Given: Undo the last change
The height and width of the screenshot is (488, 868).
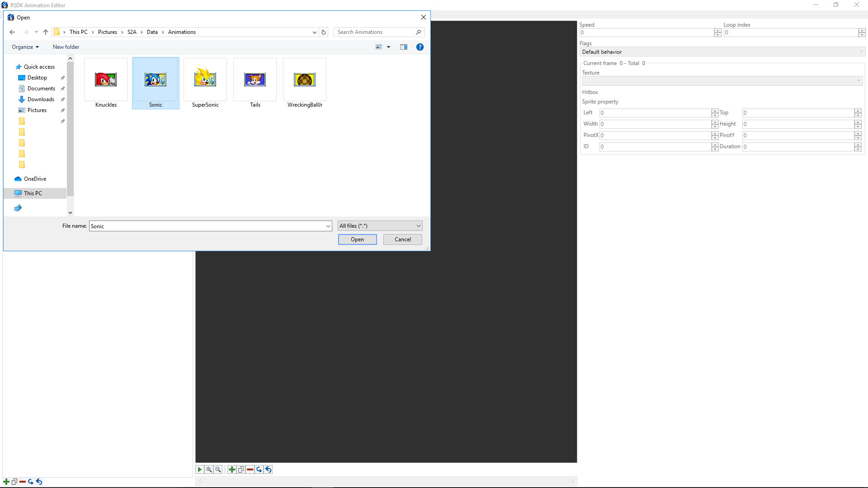Looking at the screenshot, I should [268, 469].
